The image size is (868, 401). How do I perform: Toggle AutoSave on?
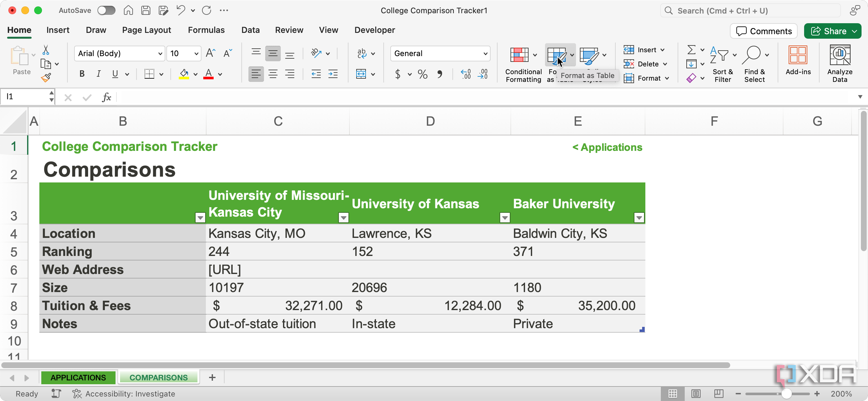point(106,10)
